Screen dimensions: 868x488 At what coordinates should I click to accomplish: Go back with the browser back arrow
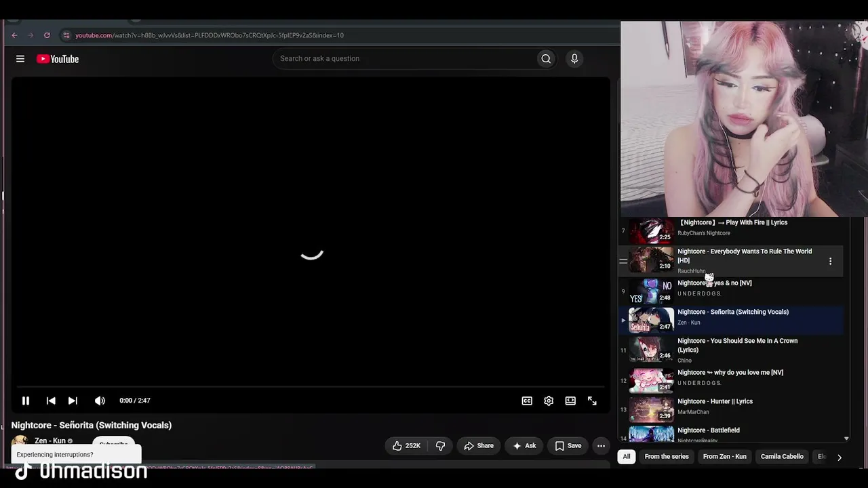pos(14,35)
